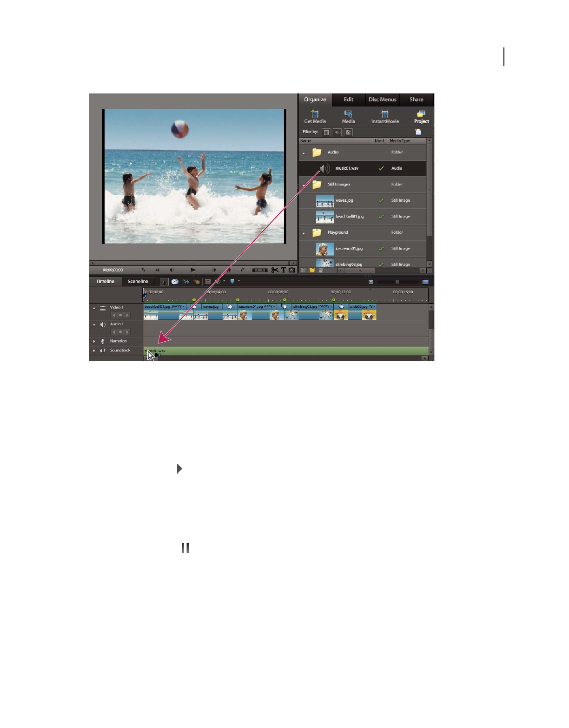
Task: Select the Selection tool in the timeline
Action: pos(164,282)
